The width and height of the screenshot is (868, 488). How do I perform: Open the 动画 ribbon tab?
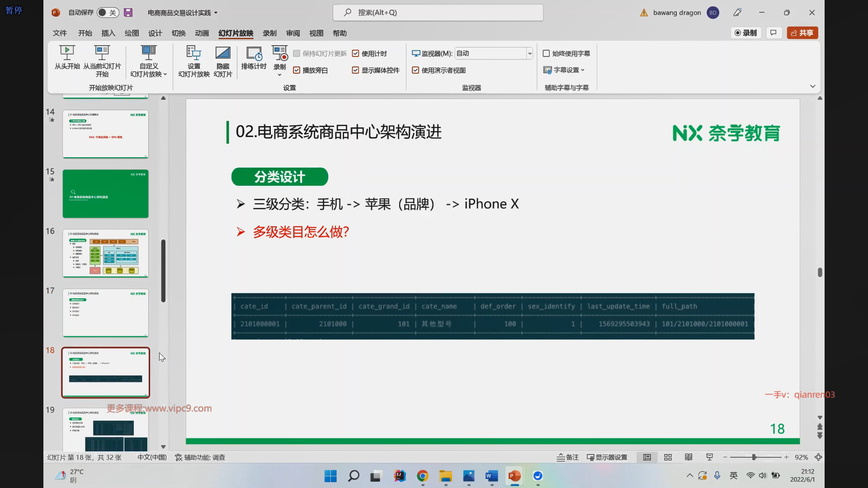pyautogui.click(x=202, y=33)
